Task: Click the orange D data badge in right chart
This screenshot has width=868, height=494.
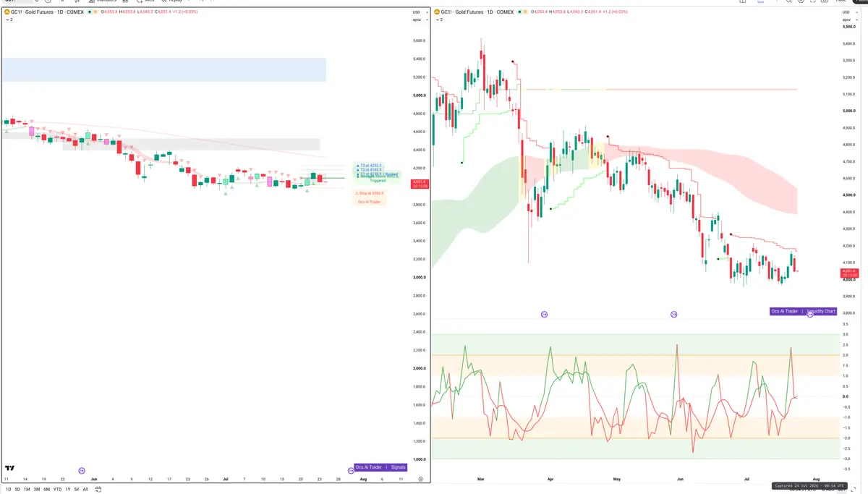Action: (x=525, y=12)
